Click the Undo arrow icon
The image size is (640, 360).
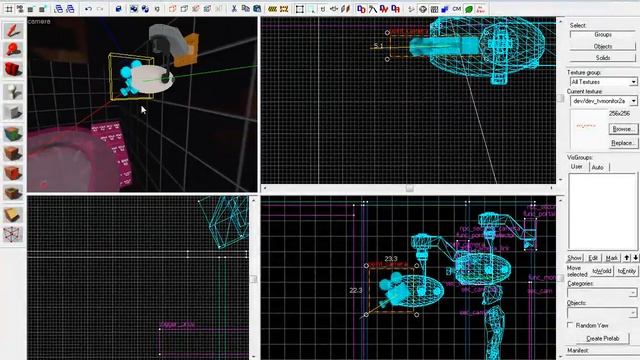pos(88,9)
